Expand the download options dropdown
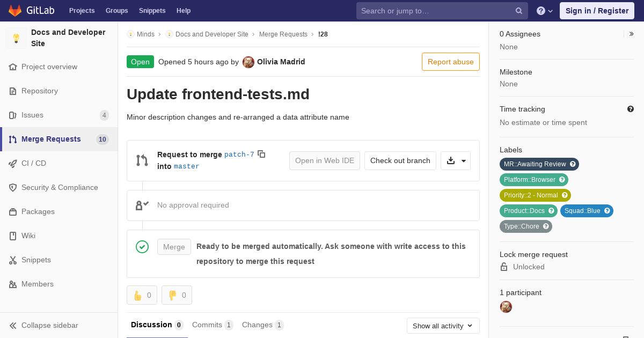 [x=456, y=160]
